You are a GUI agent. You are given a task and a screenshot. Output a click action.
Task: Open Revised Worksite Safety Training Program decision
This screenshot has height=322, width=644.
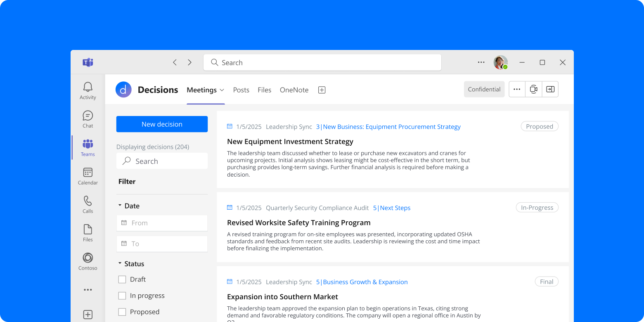[x=299, y=223]
